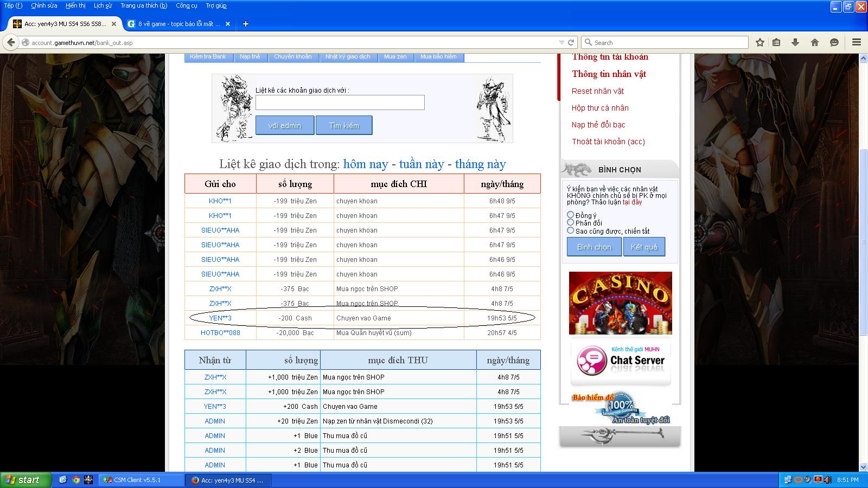Open the Trang ưa thích menu

tap(144, 5)
